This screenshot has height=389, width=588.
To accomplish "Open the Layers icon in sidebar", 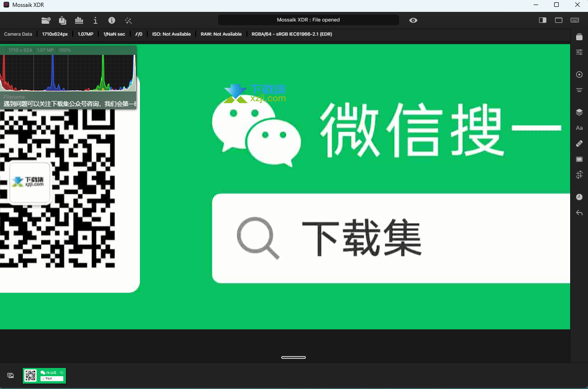I will [579, 112].
